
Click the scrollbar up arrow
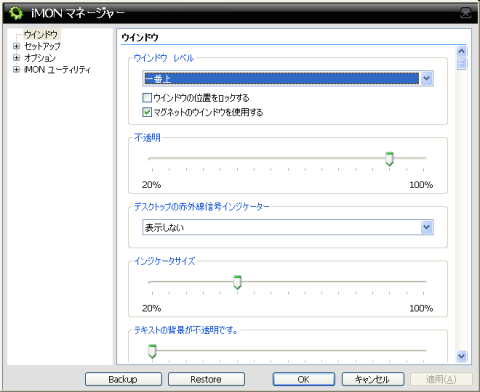462,51
